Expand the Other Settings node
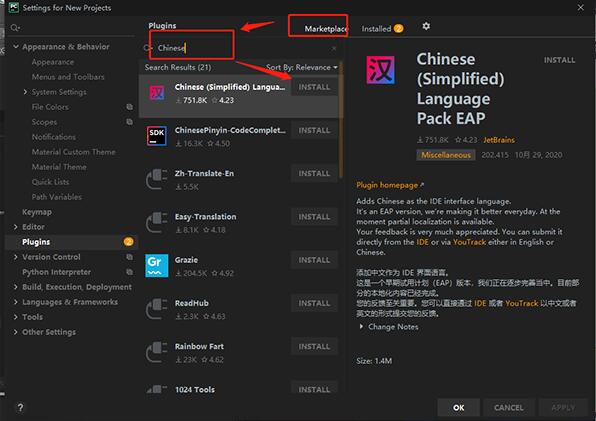The width and height of the screenshot is (596, 421). 16,332
